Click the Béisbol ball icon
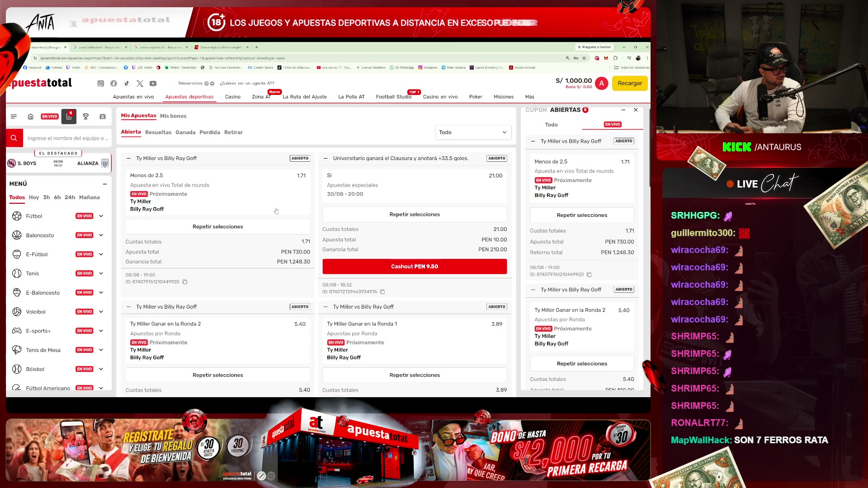868x488 pixels. coord(17,369)
